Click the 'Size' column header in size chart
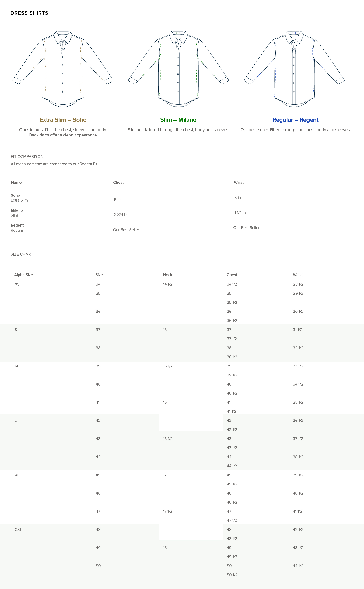The image size is (364, 589). (x=99, y=275)
